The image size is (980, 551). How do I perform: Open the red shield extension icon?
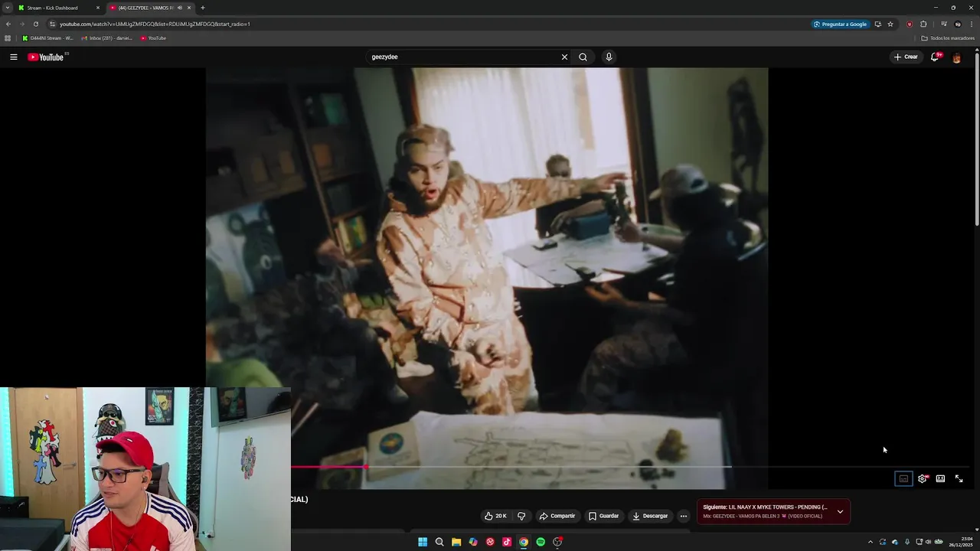(910, 24)
